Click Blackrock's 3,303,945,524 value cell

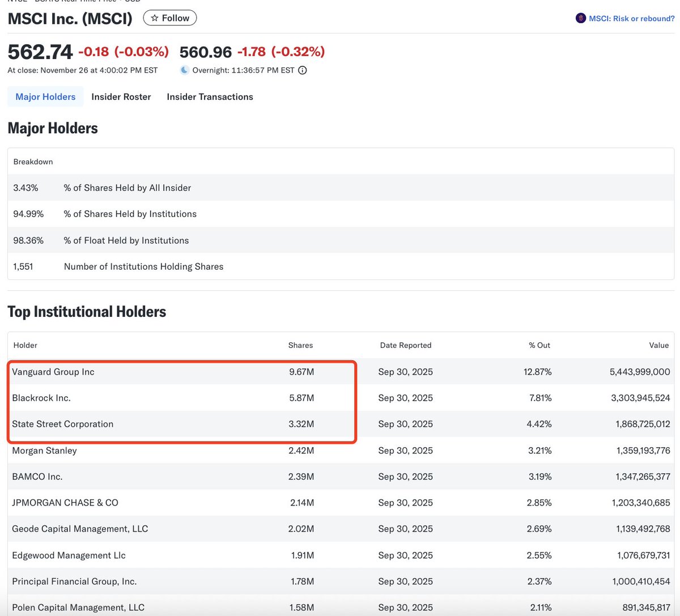[x=640, y=398]
